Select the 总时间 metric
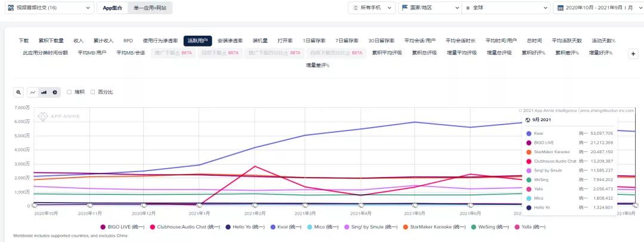This screenshot has height=242, width=644. point(534,41)
